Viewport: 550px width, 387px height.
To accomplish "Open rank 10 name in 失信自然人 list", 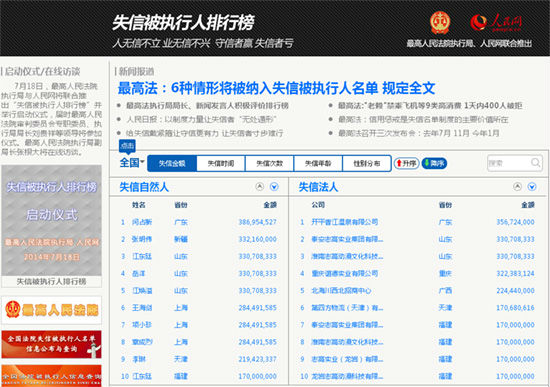I will coord(142,376).
